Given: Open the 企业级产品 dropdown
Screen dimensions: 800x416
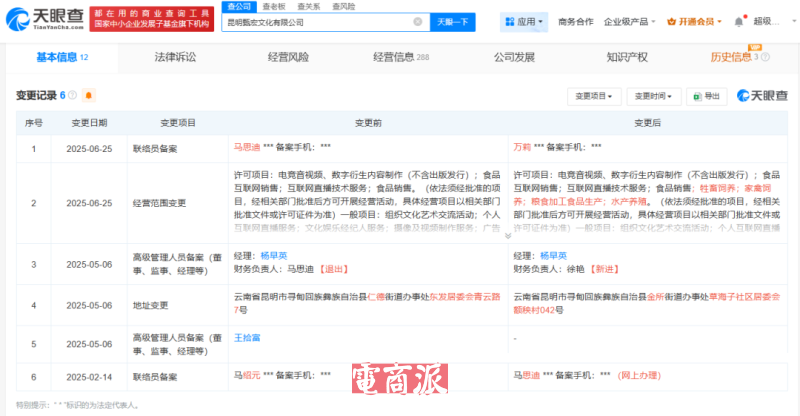Looking at the screenshot, I should point(629,22).
